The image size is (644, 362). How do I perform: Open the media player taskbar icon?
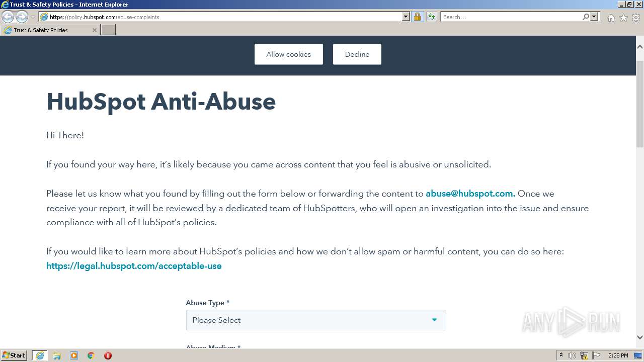[74, 355]
